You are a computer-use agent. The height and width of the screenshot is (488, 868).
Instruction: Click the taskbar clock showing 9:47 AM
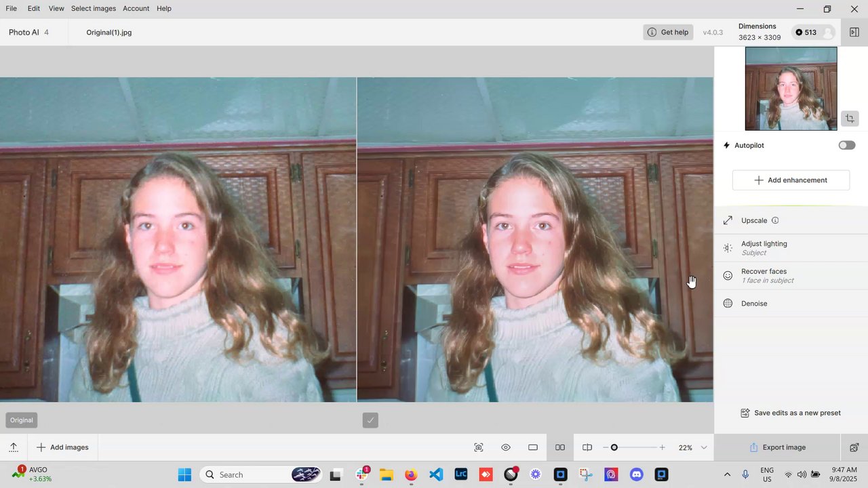coord(844,474)
